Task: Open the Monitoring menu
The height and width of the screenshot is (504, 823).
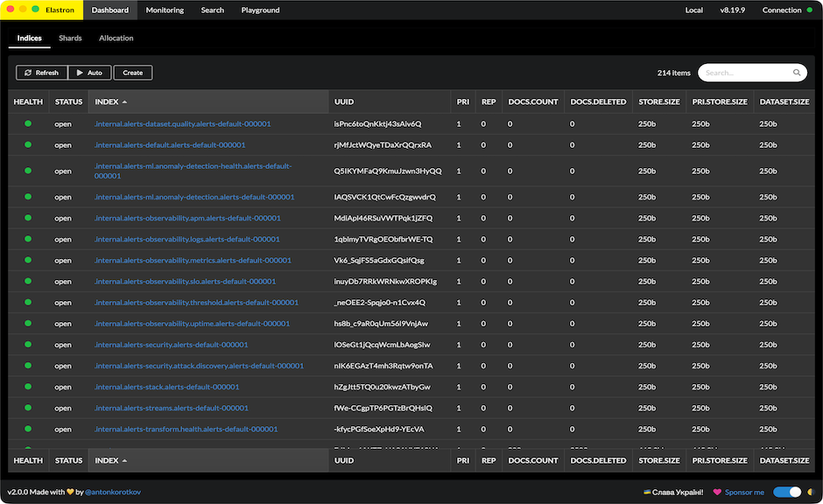Action: click(x=165, y=10)
